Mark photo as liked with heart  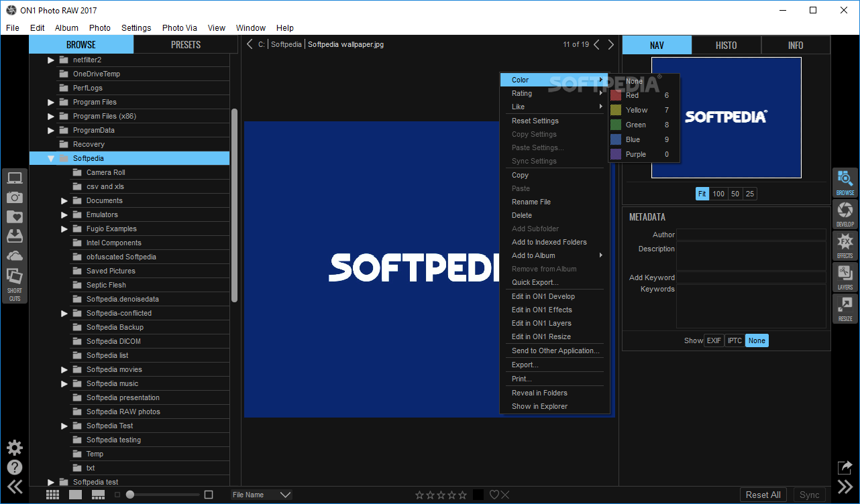pyautogui.click(x=494, y=495)
